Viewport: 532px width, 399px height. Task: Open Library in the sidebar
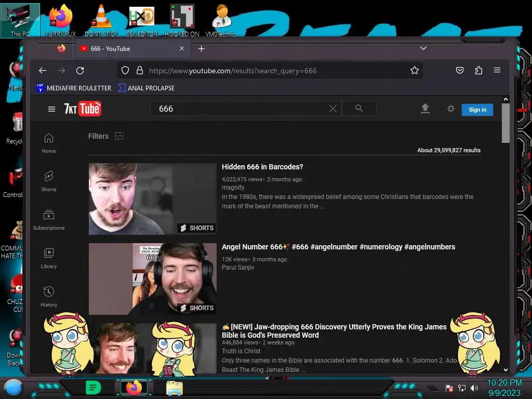coord(49,259)
